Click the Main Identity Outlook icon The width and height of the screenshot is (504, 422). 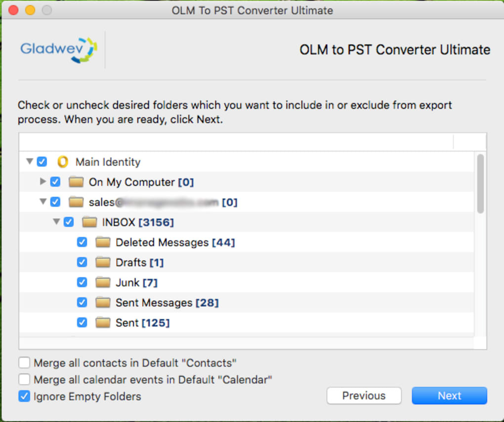point(63,162)
